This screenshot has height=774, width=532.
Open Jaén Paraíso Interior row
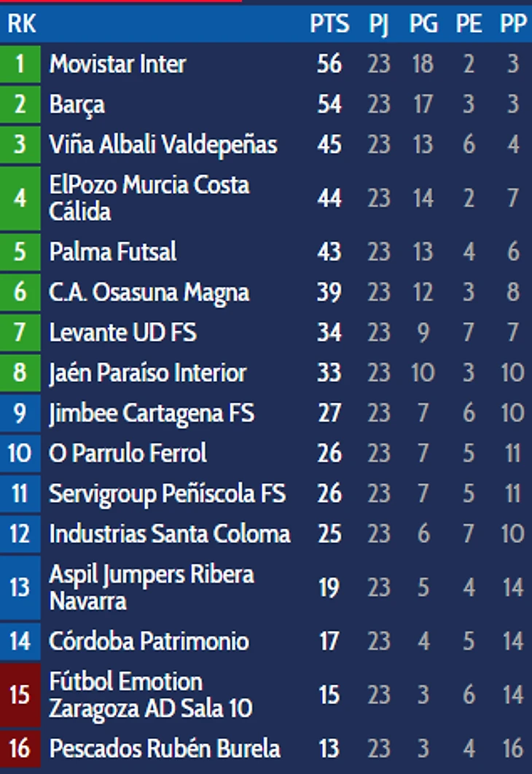pyautogui.click(x=147, y=373)
